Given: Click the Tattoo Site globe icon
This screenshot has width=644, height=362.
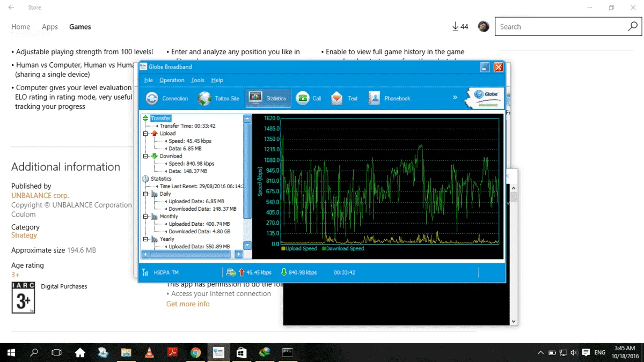Looking at the screenshot, I should pyautogui.click(x=204, y=99).
